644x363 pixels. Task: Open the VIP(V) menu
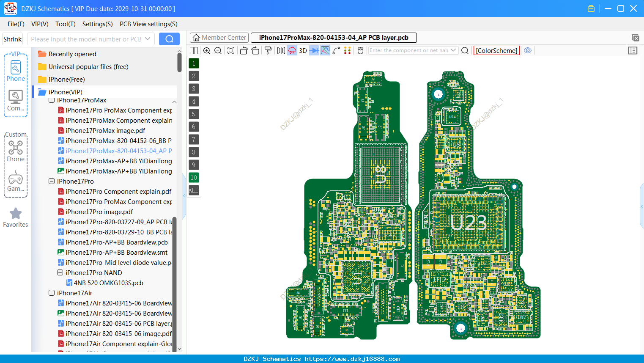(40, 24)
